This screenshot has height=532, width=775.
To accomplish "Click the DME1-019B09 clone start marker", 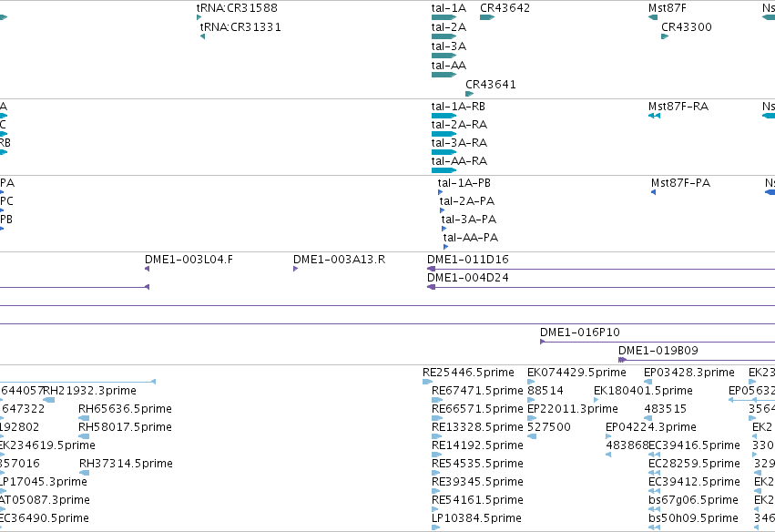I will [x=622, y=360].
